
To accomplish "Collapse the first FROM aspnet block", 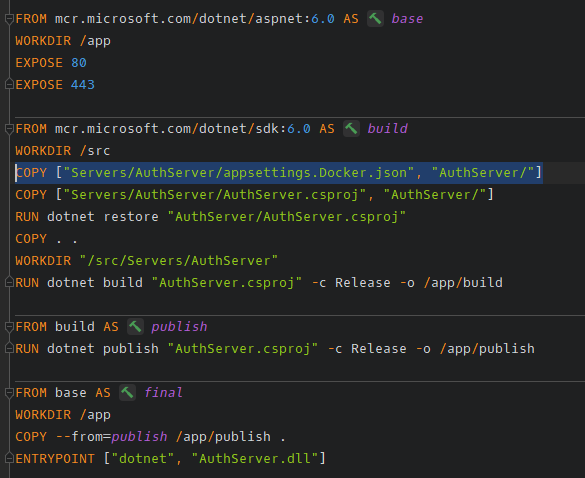I will [x=9, y=19].
